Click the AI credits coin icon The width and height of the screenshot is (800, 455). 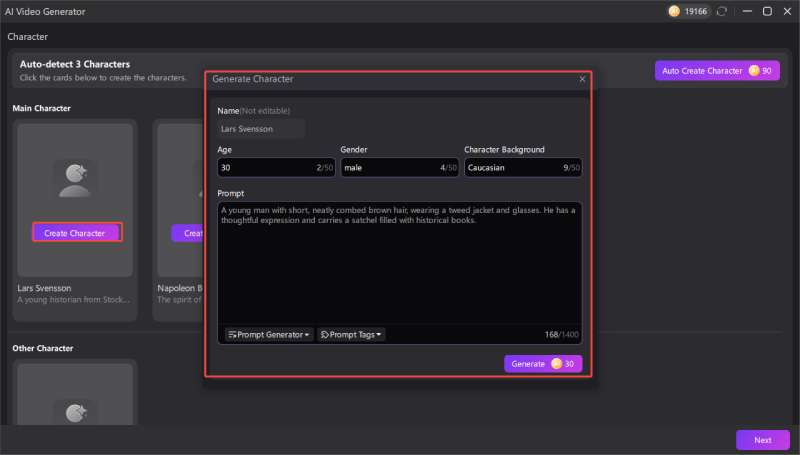(x=673, y=11)
